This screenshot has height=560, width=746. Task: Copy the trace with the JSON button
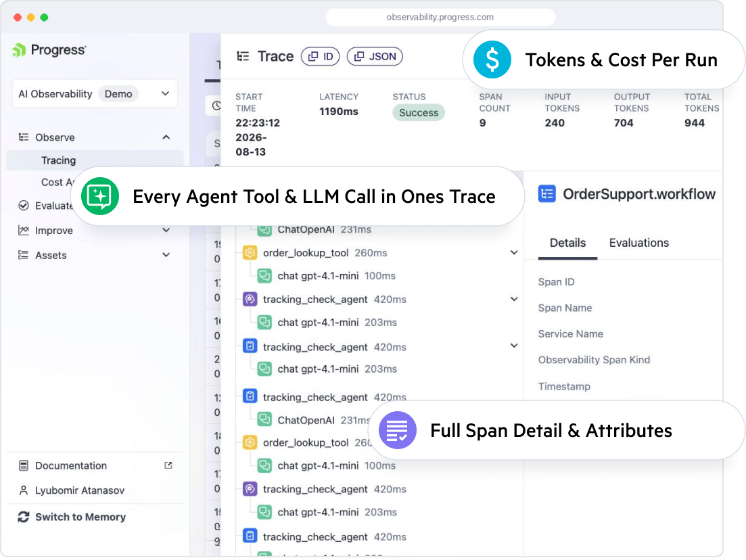[375, 56]
